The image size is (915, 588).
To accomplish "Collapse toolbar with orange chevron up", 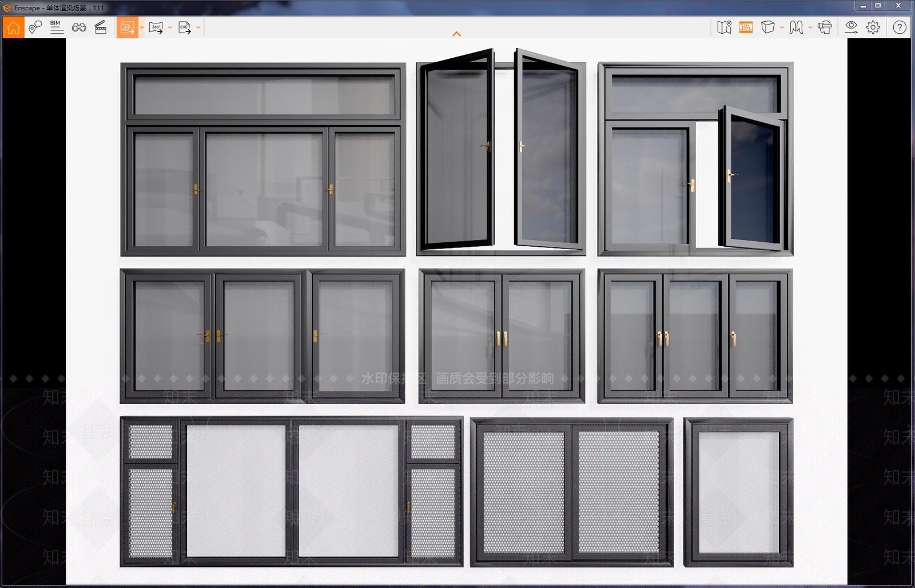I will pyautogui.click(x=456, y=34).
